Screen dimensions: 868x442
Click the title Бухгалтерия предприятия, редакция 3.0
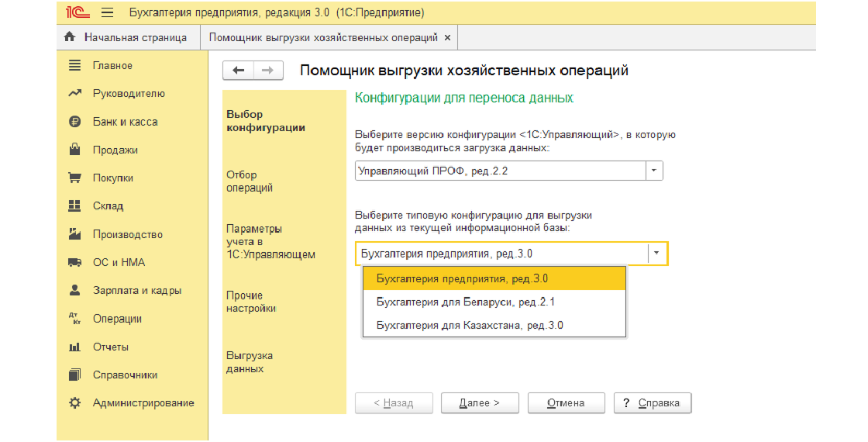point(229,12)
